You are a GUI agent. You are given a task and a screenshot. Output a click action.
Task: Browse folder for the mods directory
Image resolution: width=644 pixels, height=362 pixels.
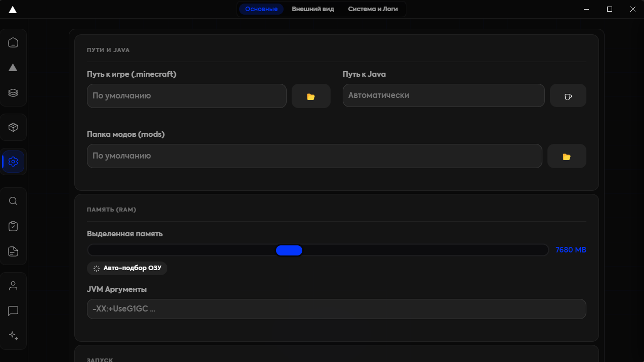[x=567, y=156]
